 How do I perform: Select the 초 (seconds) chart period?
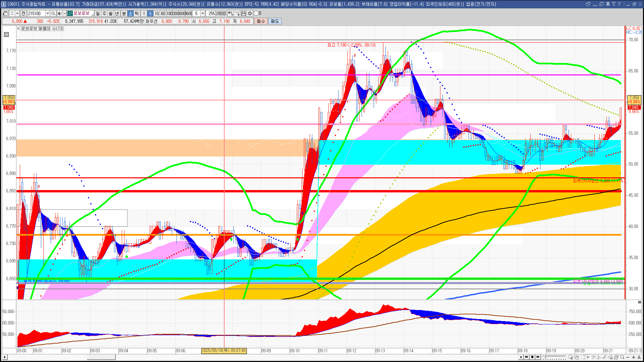130,13
